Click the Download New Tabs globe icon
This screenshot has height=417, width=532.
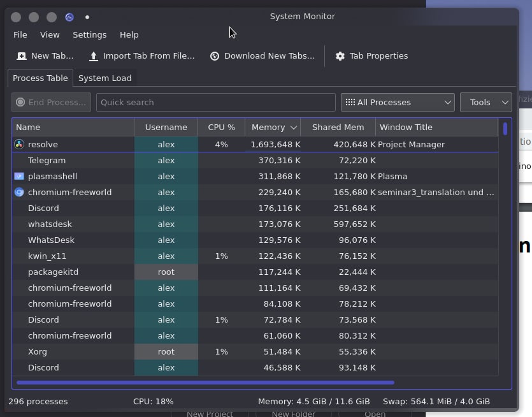(x=215, y=56)
